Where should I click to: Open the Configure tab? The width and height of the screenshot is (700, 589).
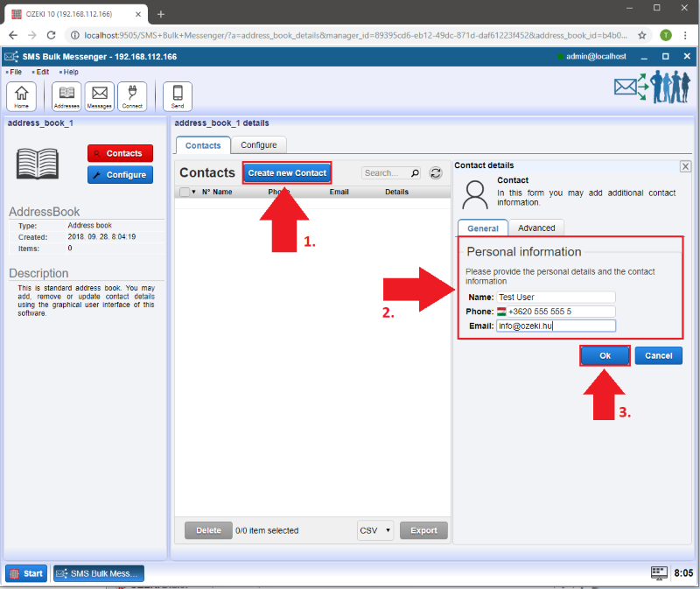(x=258, y=145)
